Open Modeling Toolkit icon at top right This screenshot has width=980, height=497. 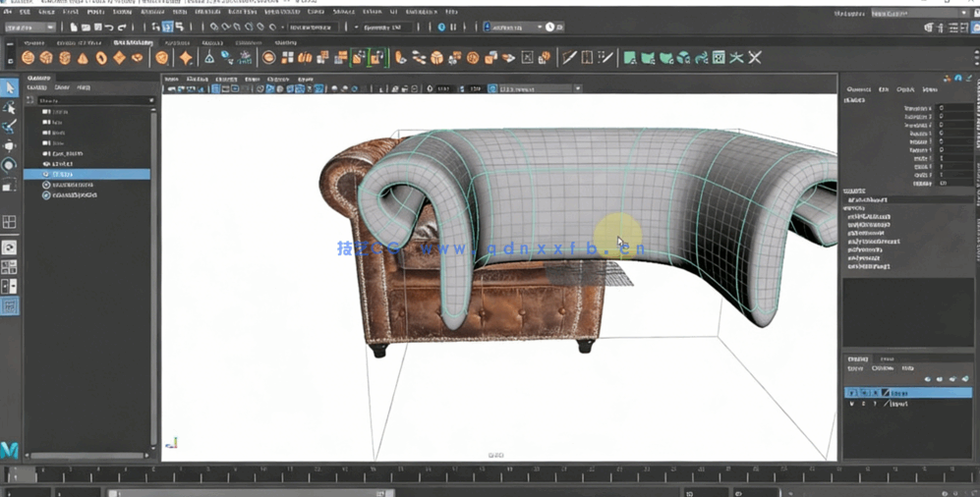[929, 28]
